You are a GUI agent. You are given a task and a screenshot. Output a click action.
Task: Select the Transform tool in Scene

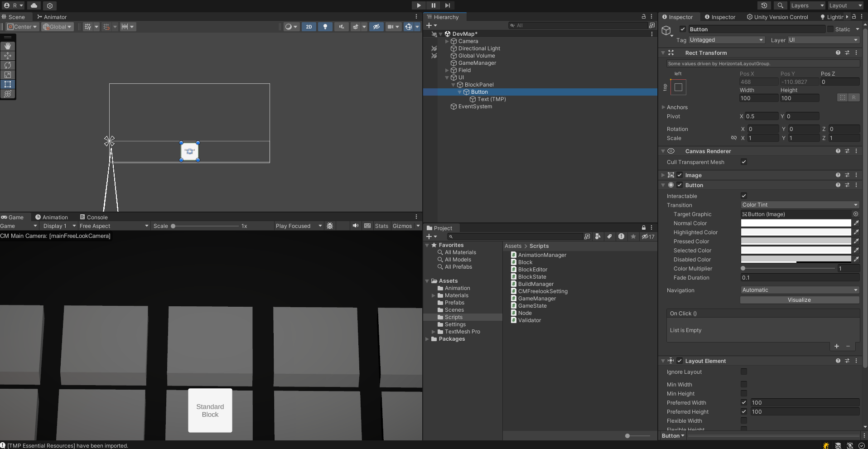tap(8, 94)
